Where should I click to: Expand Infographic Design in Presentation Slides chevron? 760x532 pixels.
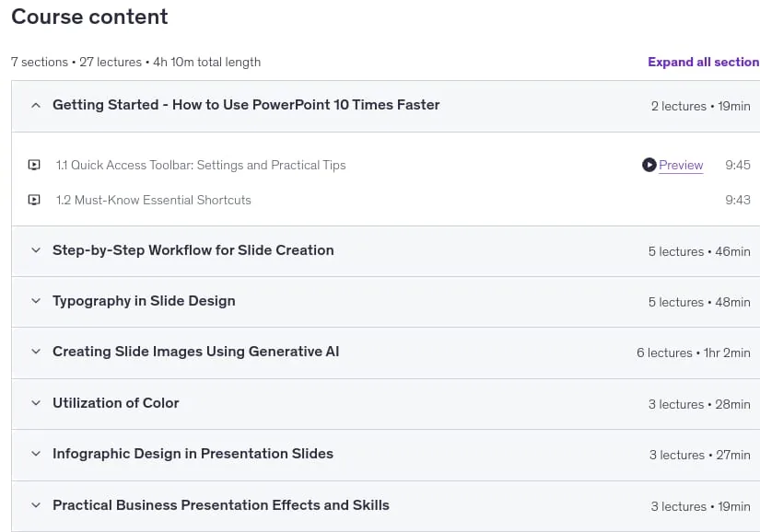[36, 454]
